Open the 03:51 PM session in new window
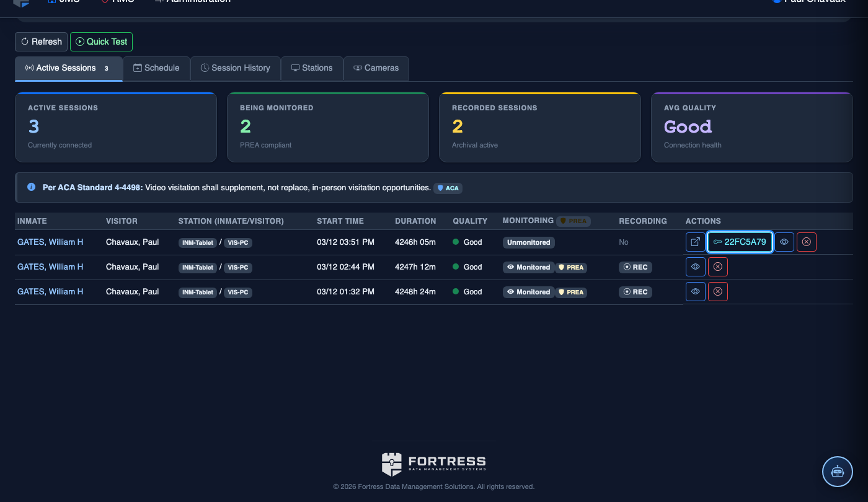The image size is (868, 502). (696, 242)
